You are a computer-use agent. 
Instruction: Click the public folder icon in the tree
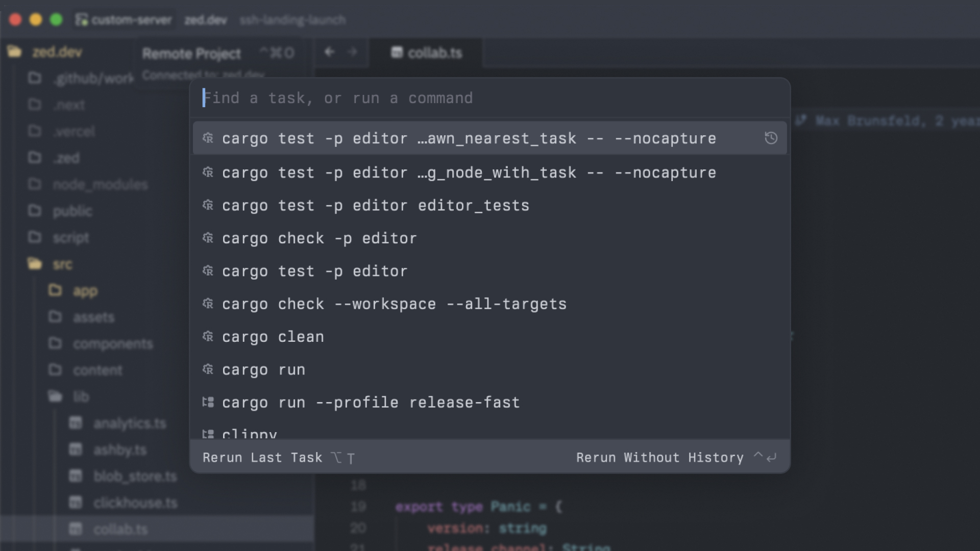tap(34, 211)
